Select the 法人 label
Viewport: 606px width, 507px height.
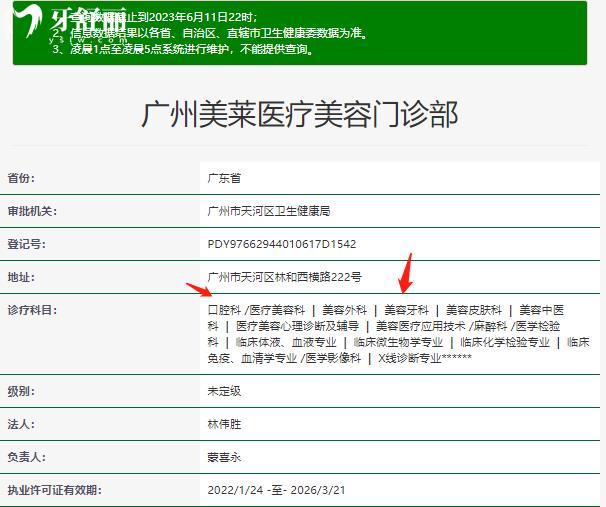point(21,424)
